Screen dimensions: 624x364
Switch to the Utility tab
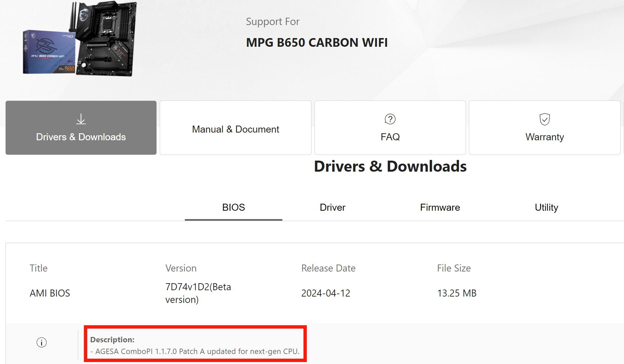click(546, 207)
